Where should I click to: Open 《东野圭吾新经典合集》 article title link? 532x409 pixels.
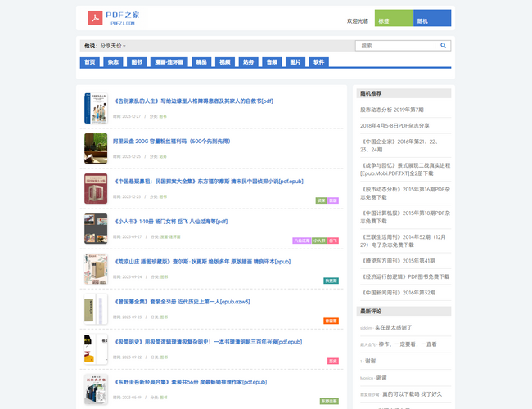190,381
